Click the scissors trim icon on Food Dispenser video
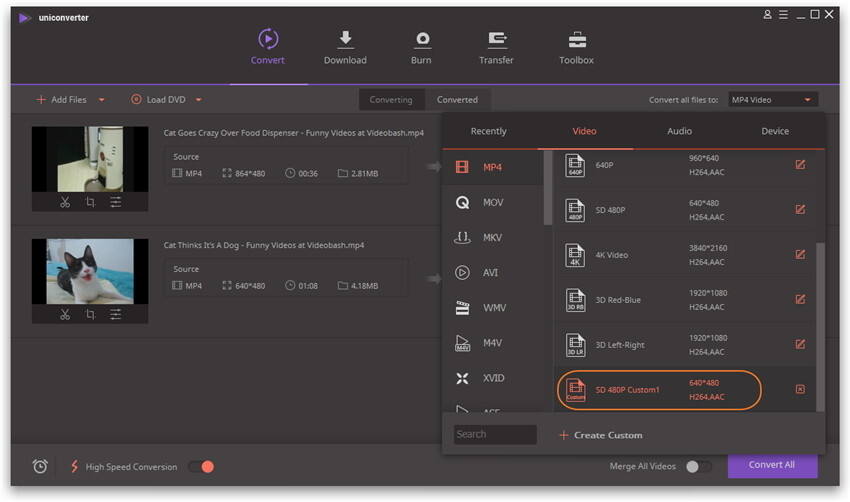Viewport: 850px width, 502px height. pos(65,202)
